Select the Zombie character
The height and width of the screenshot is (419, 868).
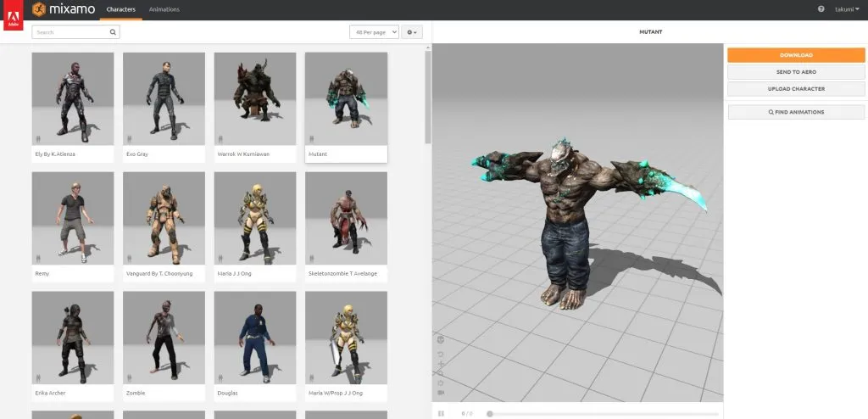164,346
